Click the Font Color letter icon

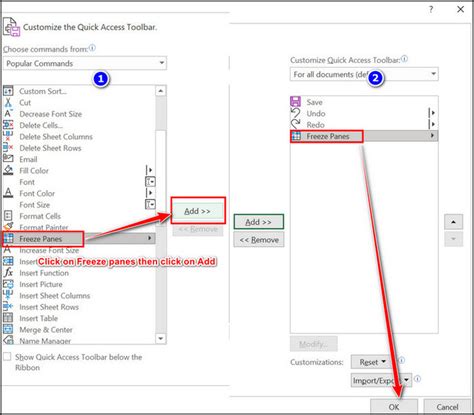pos(8,193)
